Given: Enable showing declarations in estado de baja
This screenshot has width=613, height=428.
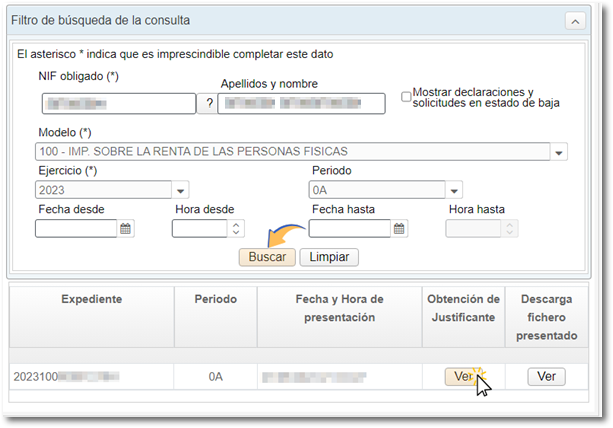Looking at the screenshot, I should (x=406, y=97).
